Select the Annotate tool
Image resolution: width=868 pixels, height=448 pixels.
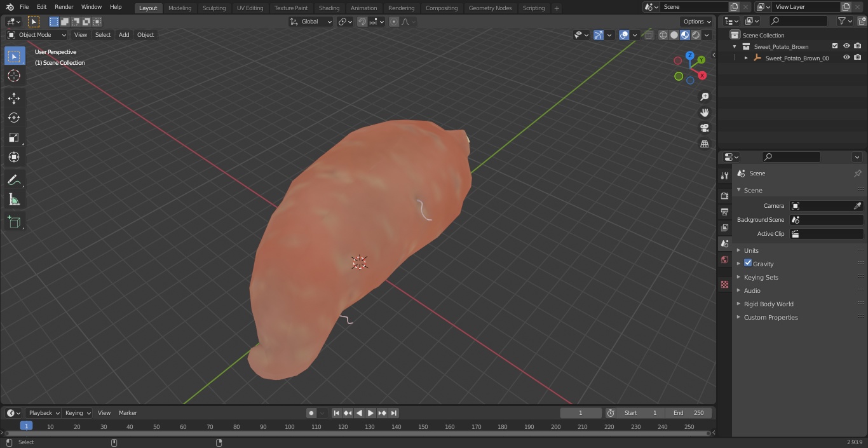tap(14, 180)
